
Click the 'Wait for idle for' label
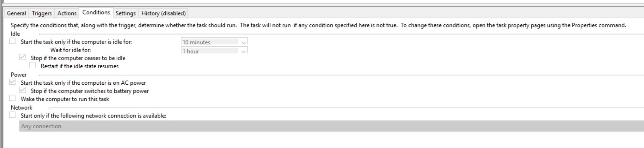[70, 50]
